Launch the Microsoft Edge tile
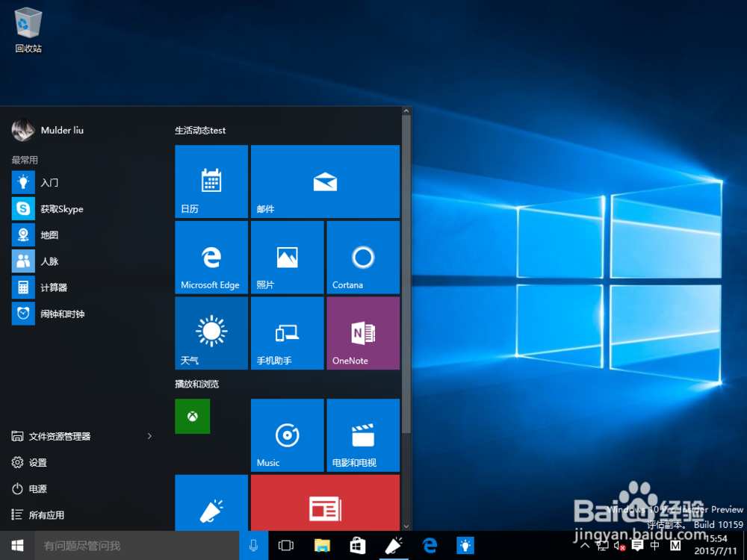Screen dimensions: 747x560 tap(211, 257)
